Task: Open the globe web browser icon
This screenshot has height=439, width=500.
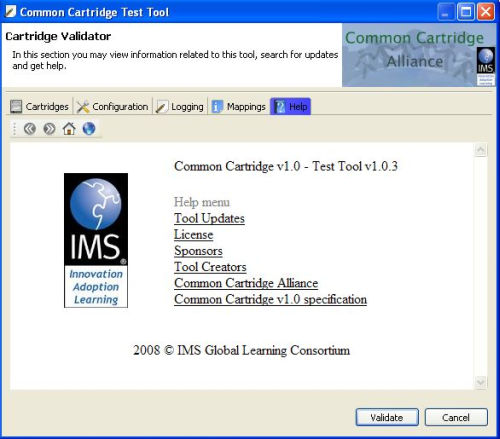Action: [x=89, y=129]
